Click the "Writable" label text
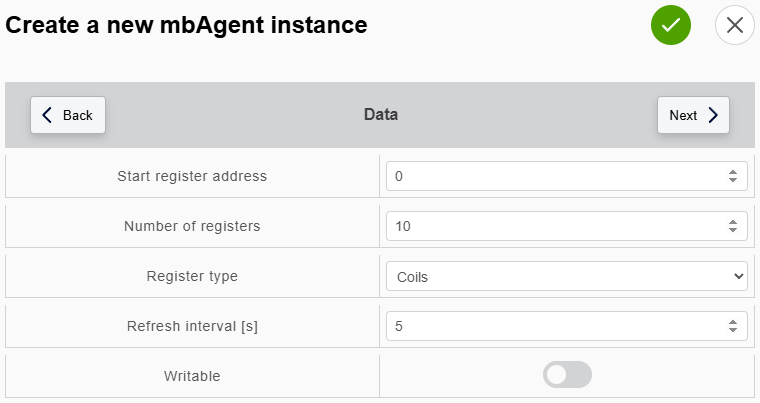Screen dimensions: 760x403 coord(192,376)
